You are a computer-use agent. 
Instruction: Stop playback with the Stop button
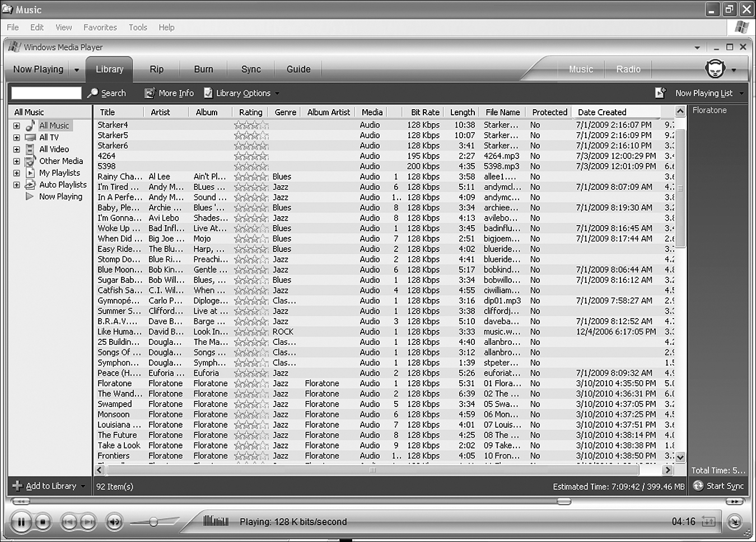(x=43, y=522)
